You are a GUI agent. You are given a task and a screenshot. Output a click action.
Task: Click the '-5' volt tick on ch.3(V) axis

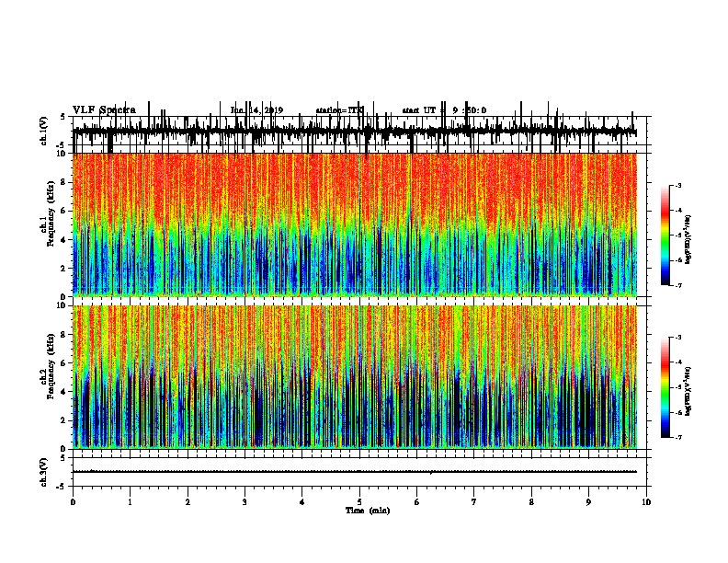62,487
